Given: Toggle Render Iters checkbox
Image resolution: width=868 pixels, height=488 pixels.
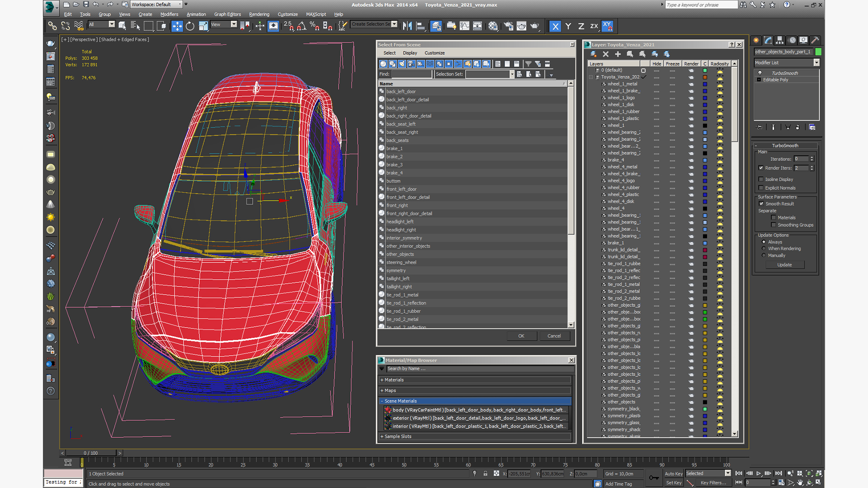Looking at the screenshot, I should coord(761,168).
